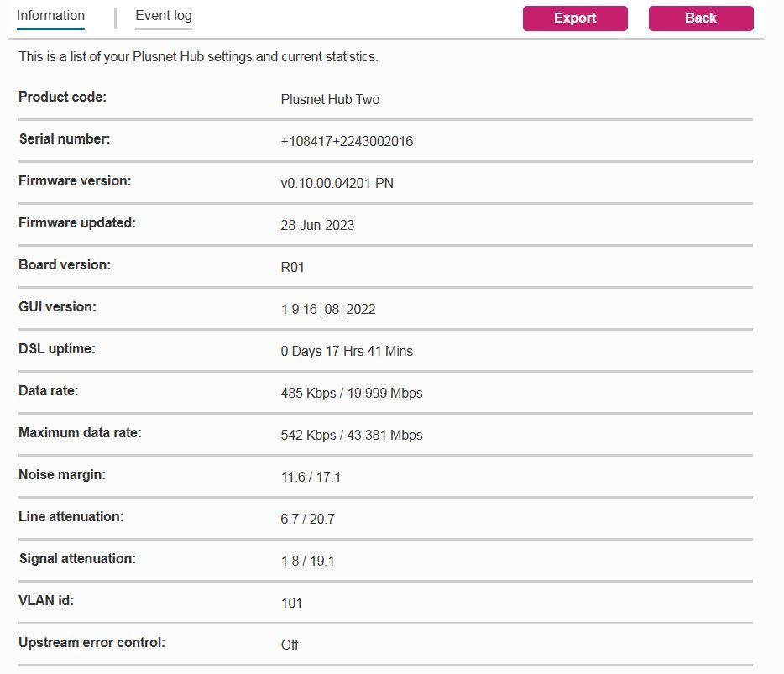
Task: Click the board version value R01
Action: click(292, 267)
